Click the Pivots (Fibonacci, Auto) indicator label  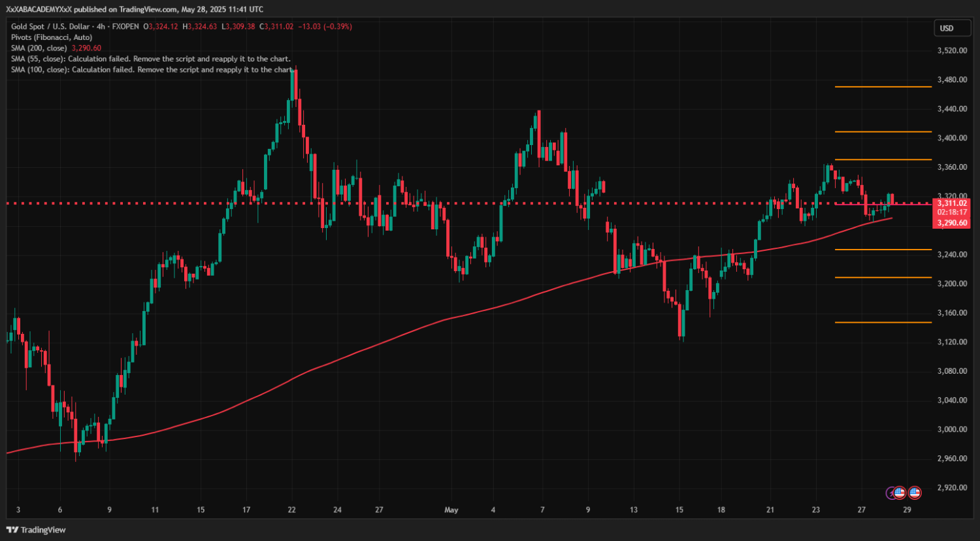pyautogui.click(x=52, y=37)
